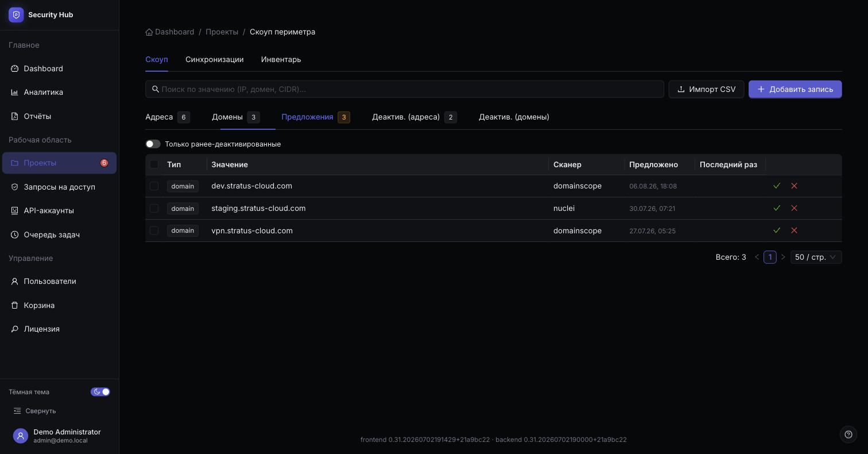The width and height of the screenshot is (868, 454).
Task: Open Аналитика in the sidebar
Action: point(60,93)
